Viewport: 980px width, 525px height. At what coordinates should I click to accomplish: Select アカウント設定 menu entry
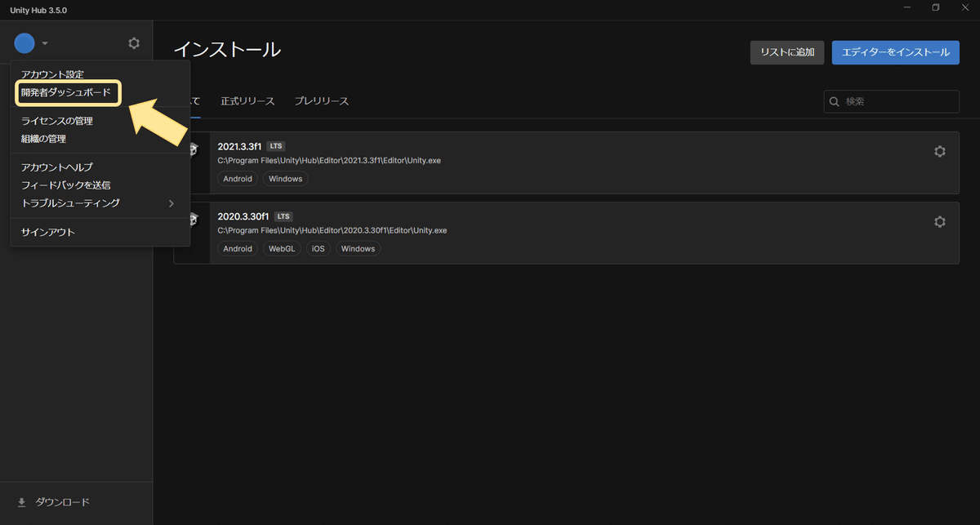point(52,75)
